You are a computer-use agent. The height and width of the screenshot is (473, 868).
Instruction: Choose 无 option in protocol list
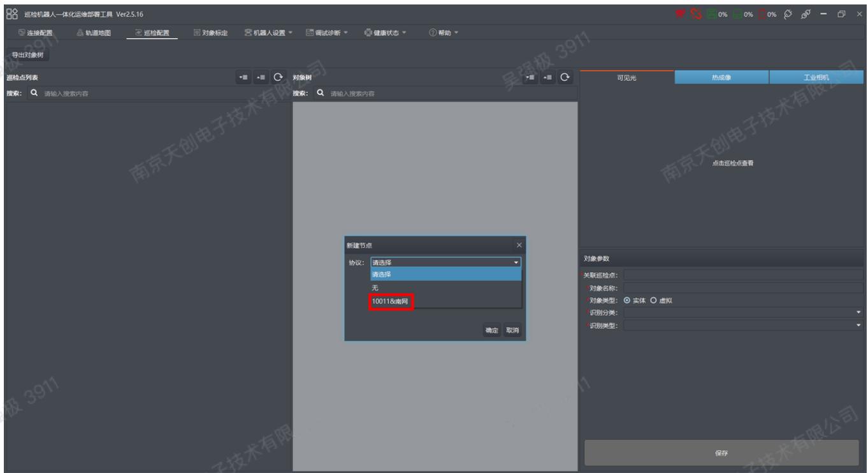[446, 287]
